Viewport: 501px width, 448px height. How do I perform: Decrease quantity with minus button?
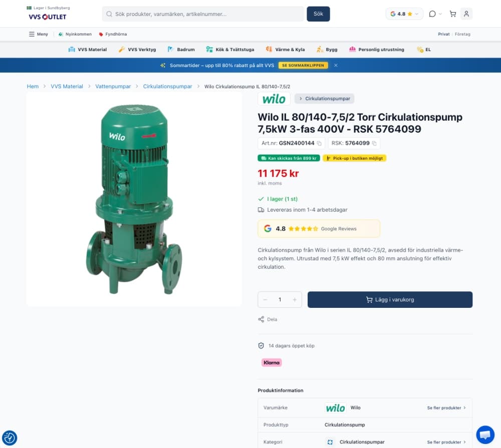coord(265,299)
